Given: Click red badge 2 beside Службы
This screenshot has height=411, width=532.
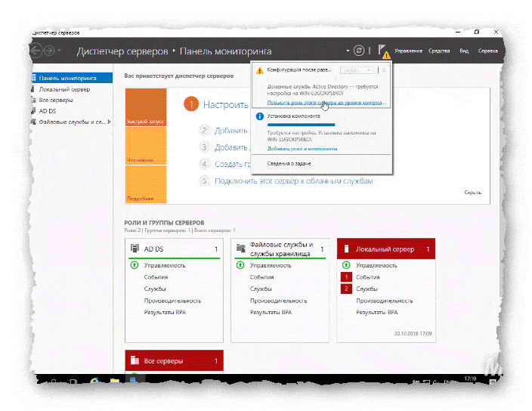Looking at the screenshot, I should click(346, 289).
